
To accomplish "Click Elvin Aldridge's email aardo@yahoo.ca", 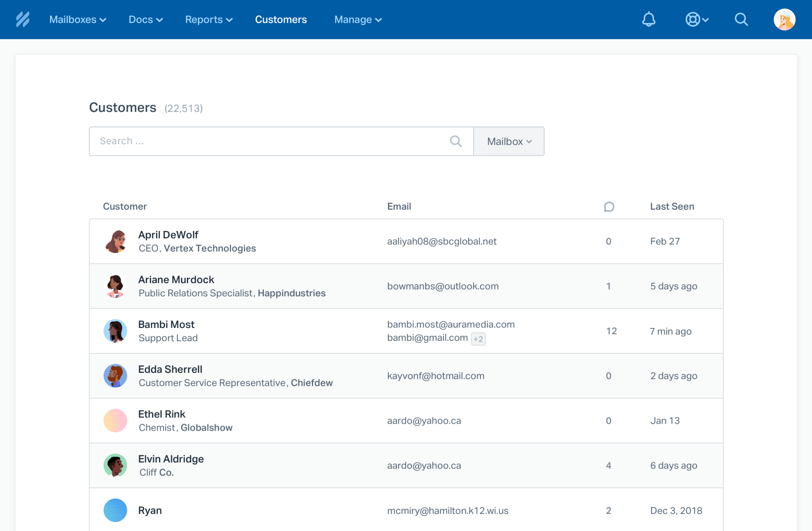I will pos(424,466).
